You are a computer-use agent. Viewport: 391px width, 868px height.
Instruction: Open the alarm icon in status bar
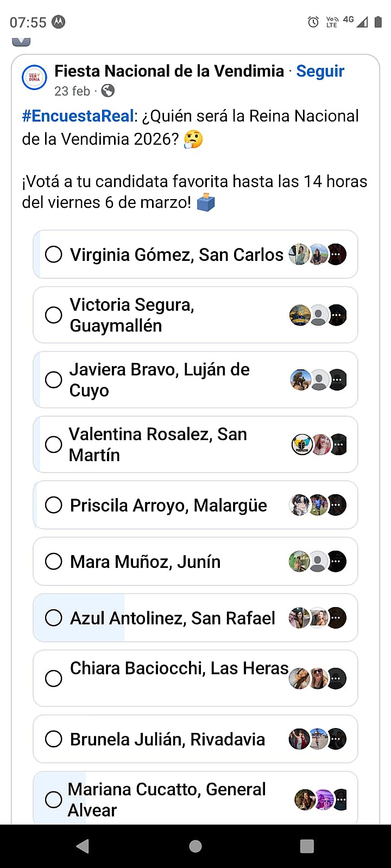pos(313,22)
